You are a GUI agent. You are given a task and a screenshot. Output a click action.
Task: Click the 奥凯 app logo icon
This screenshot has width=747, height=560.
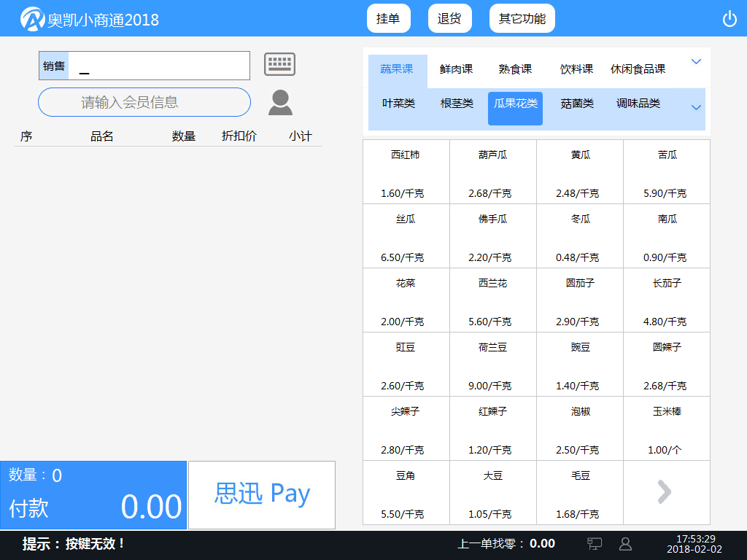31,17
